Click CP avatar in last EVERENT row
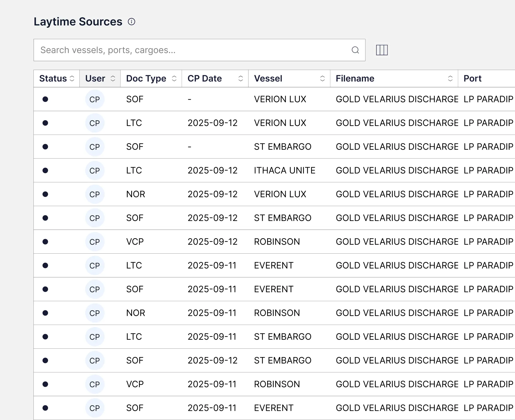The image size is (515, 420). pyautogui.click(x=95, y=408)
